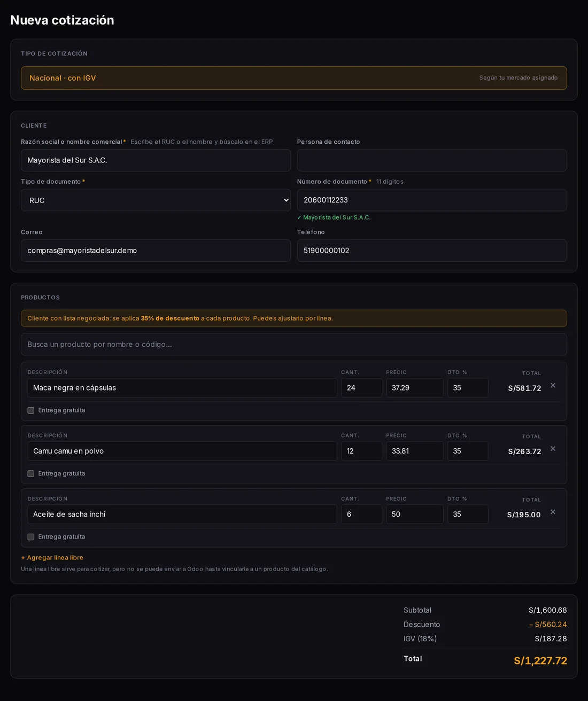The image size is (588, 701).
Task: Change price 50 for Aceite de sacha inchi
Action: click(415, 514)
